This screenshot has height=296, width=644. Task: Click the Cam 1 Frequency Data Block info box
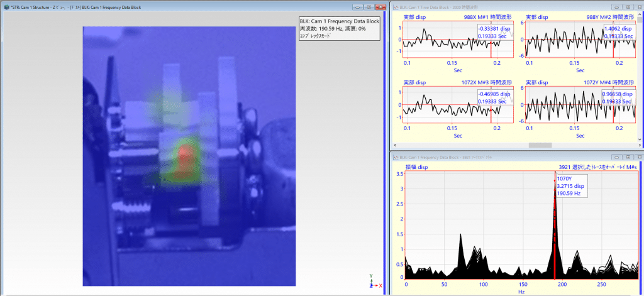(339, 28)
